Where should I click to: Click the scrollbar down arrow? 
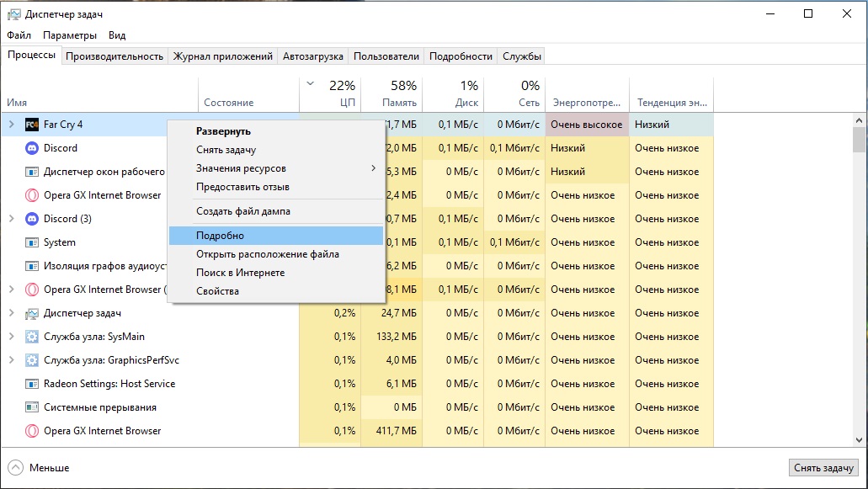(x=859, y=440)
